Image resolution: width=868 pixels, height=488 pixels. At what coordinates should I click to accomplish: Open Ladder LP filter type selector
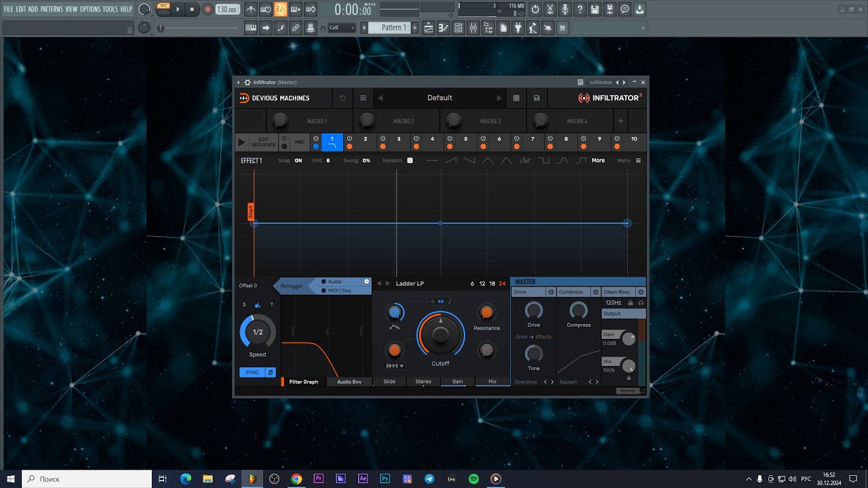410,283
